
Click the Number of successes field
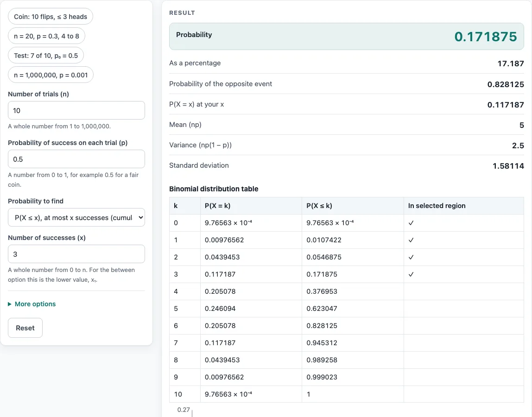(x=76, y=254)
